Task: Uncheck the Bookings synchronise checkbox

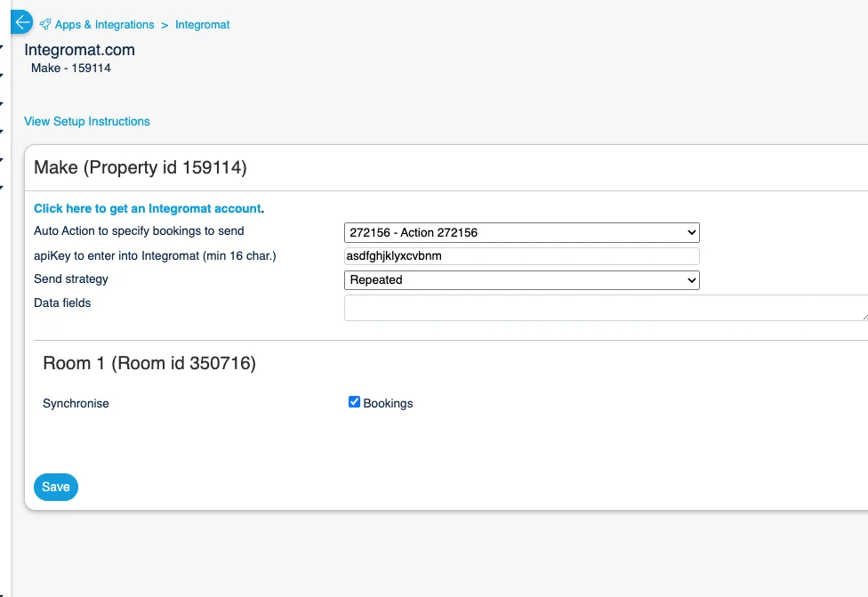Action: [354, 402]
